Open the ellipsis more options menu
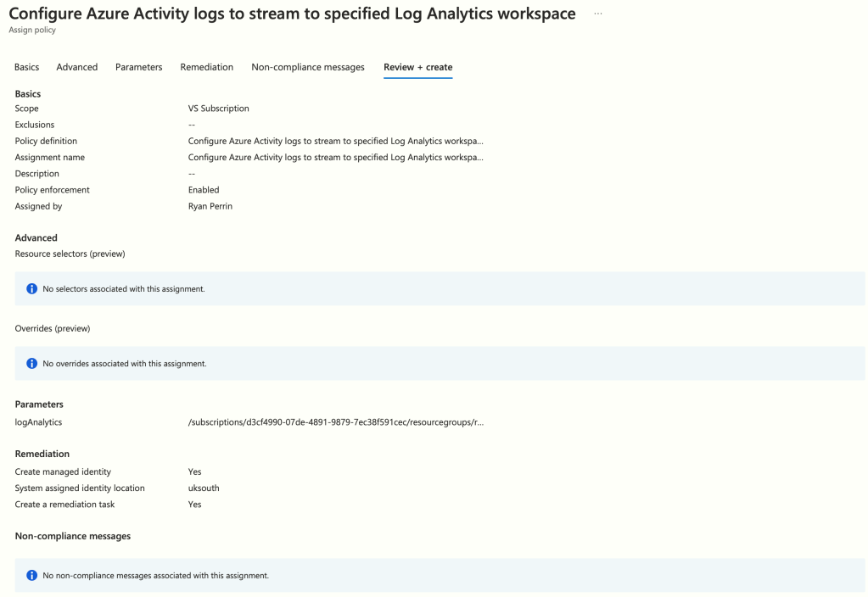 598,14
